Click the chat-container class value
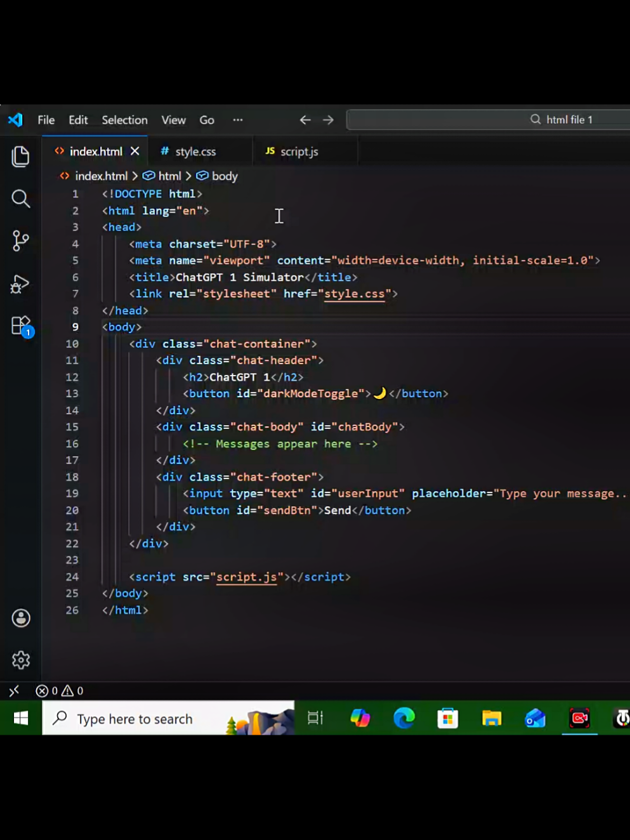The image size is (630, 840). pyautogui.click(x=257, y=344)
